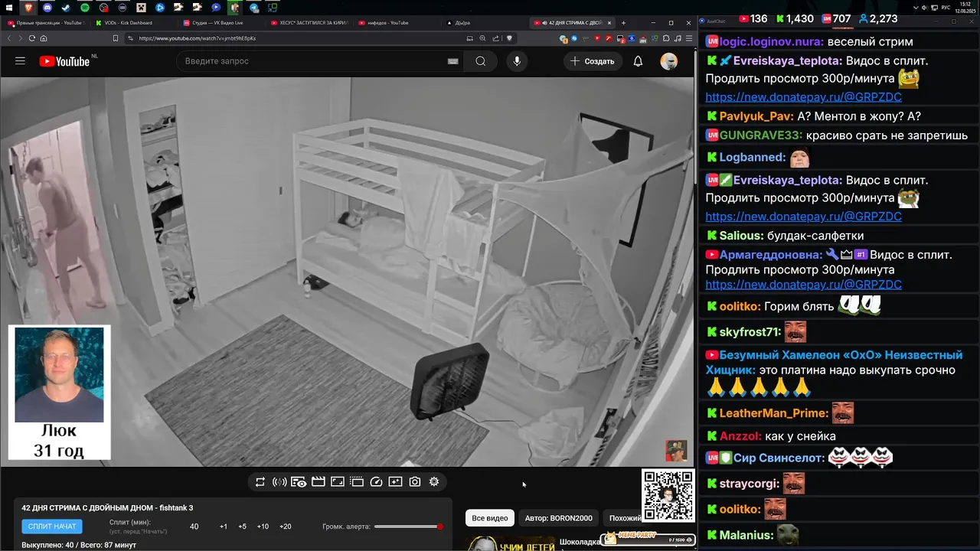Click chat username GUNGRAVE33
This screenshot has height=551, width=980.
(x=760, y=135)
